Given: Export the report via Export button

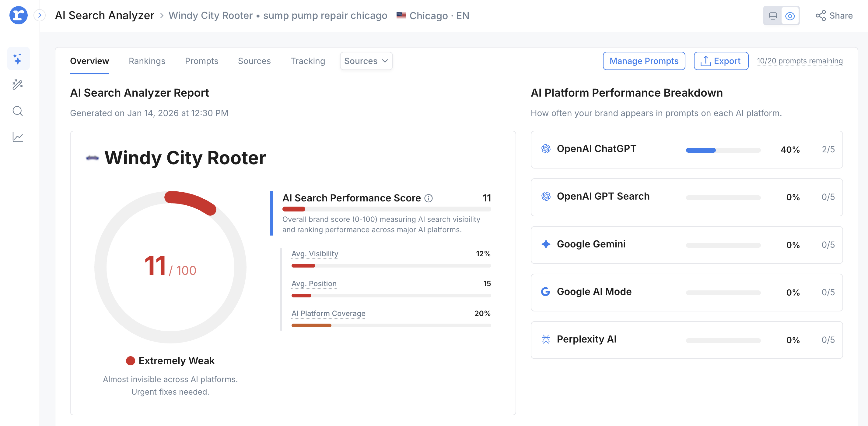Looking at the screenshot, I should pyautogui.click(x=720, y=61).
